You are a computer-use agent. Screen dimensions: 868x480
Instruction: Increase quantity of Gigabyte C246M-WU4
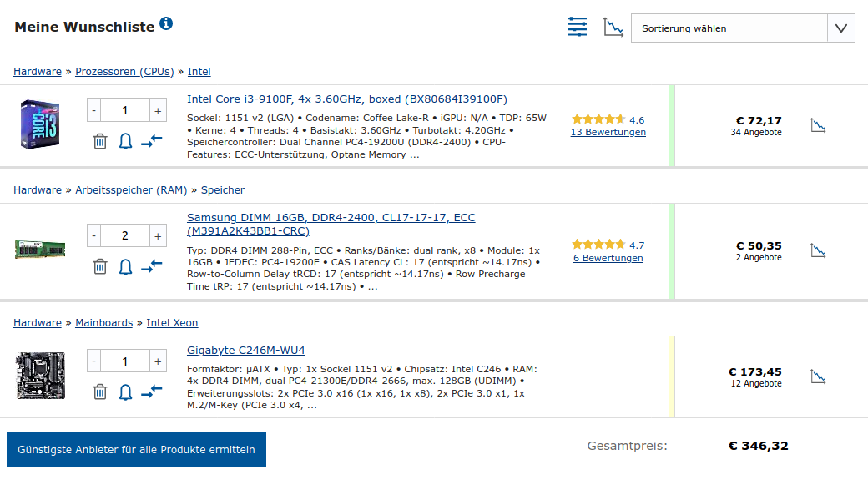tap(158, 361)
